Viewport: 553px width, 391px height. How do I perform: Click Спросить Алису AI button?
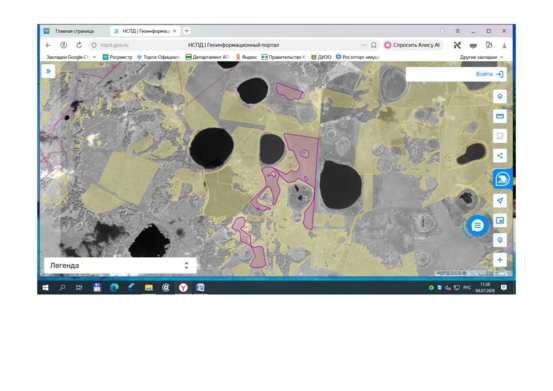[412, 45]
